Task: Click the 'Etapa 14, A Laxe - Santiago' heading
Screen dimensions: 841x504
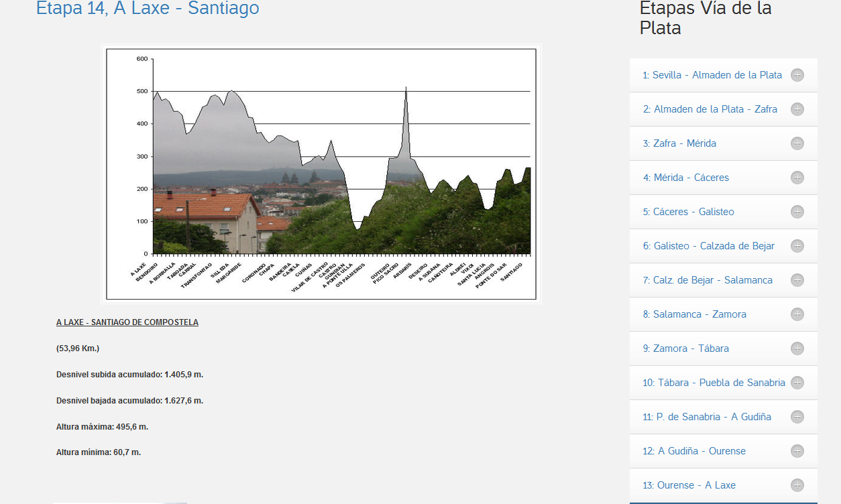Action: (x=148, y=9)
